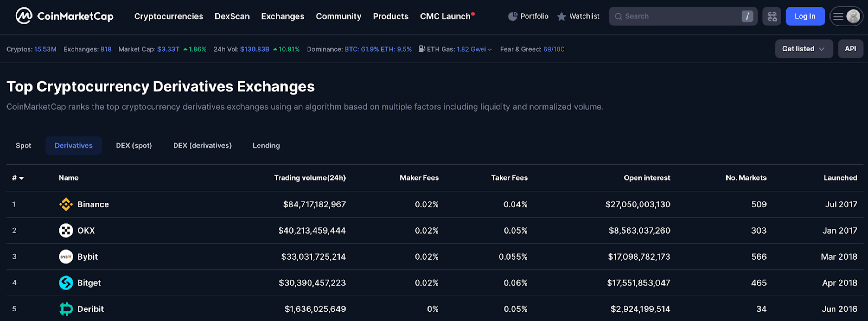Sort by No. Markets column header
Image resolution: width=868 pixels, height=321 pixels.
click(746, 178)
